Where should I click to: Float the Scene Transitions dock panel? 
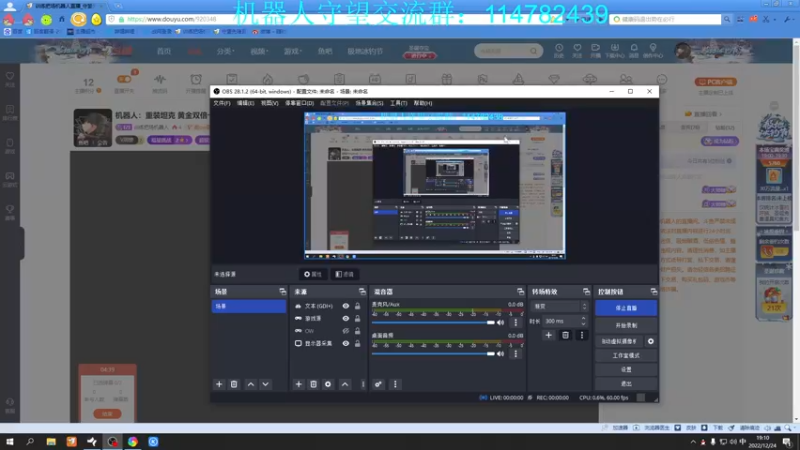click(x=586, y=291)
